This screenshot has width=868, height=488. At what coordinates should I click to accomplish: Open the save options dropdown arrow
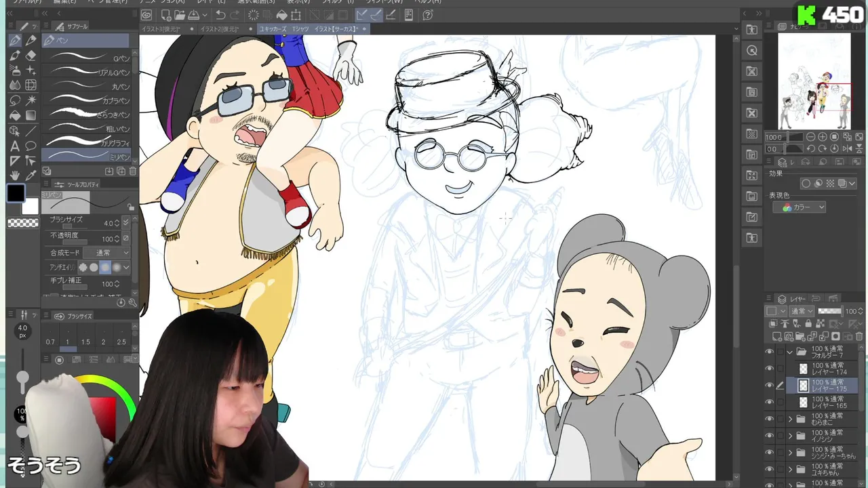(x=205, y=15)
